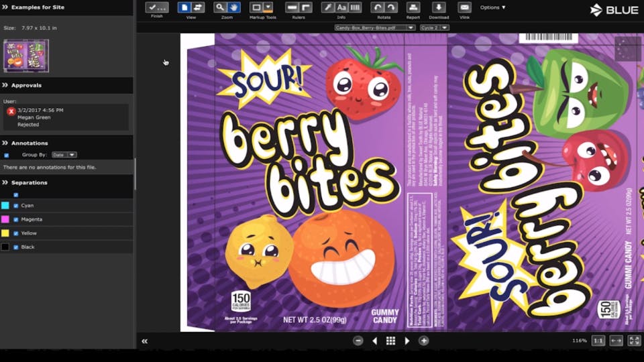
Task: Disable the Black separation checkbox
Action: [x=16, y=247]
